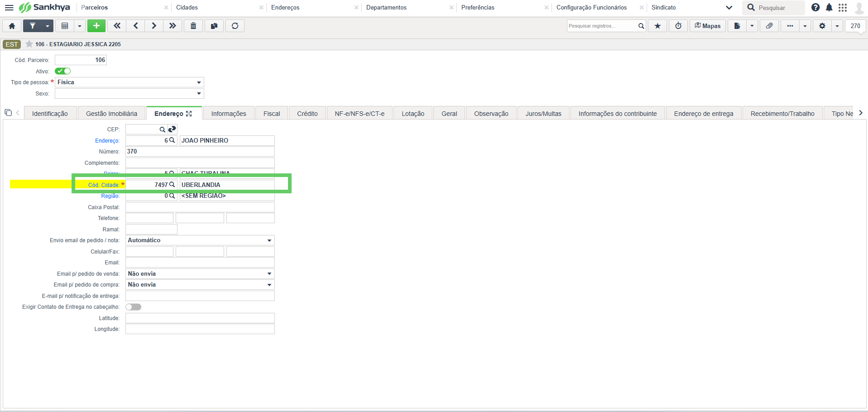This screenshot has width=868, height=412.
Task: Go to the home screen icon
Action: click(x=12, y=26)
